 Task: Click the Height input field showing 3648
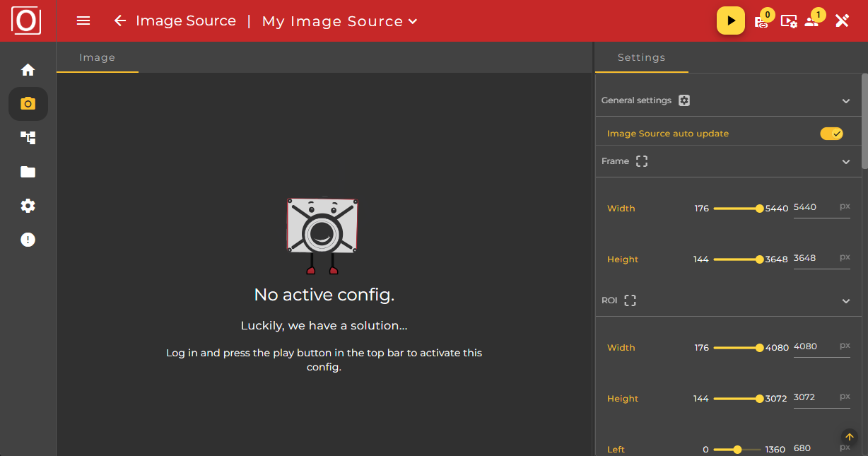click(x=821, y=258)
